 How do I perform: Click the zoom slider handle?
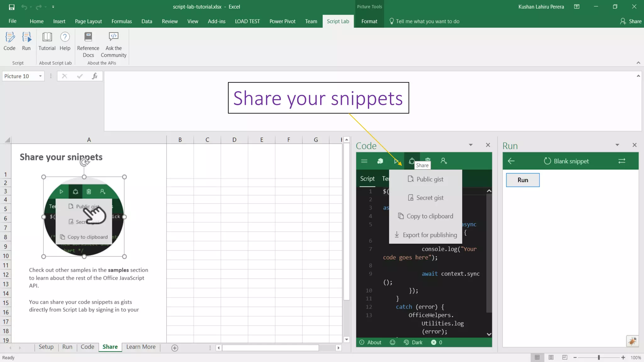[599, 357]
